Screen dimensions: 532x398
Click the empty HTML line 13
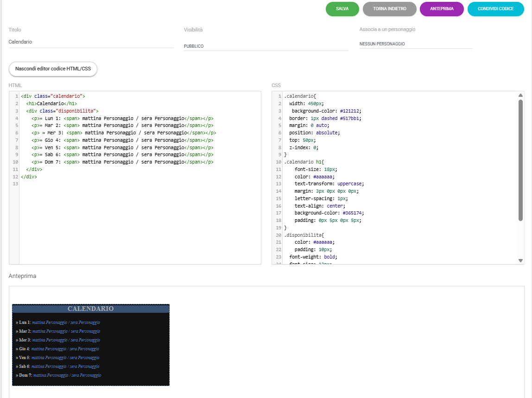[x=140, y=184]
